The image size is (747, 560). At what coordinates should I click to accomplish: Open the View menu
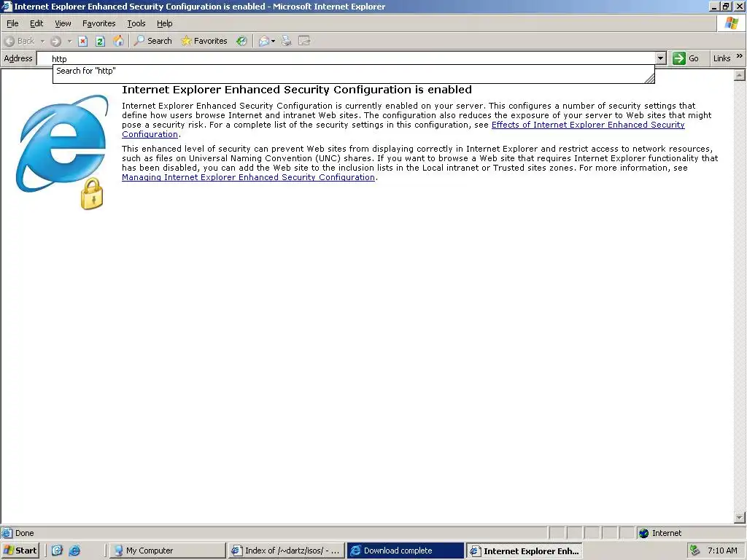(x=63, y=23)
